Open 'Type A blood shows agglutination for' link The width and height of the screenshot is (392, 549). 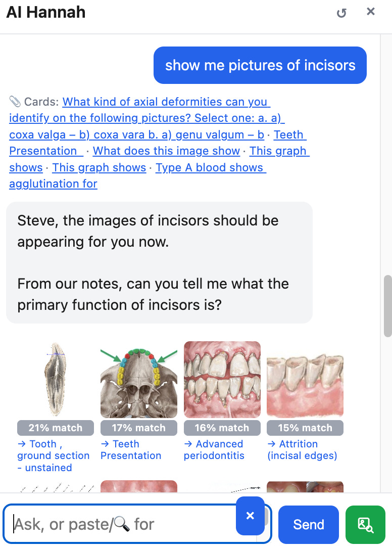pos(137,175)
